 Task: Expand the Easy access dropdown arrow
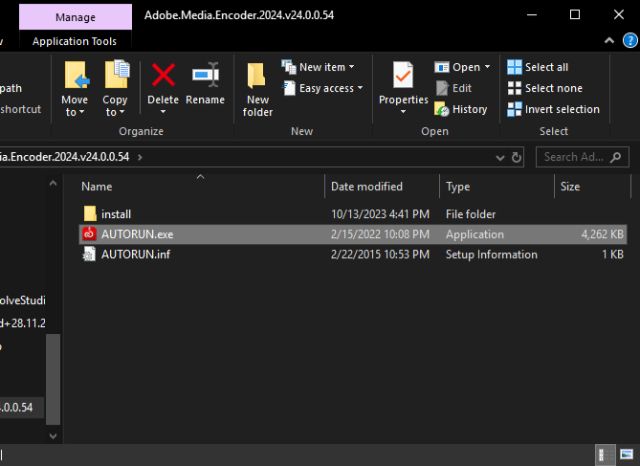(x=360, y=88)
